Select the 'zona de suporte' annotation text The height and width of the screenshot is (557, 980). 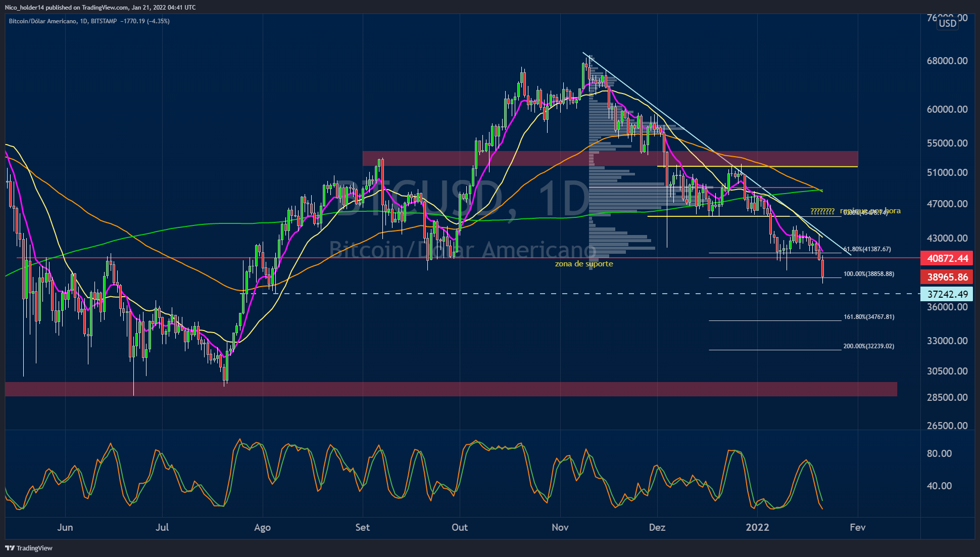pos(584,264)
